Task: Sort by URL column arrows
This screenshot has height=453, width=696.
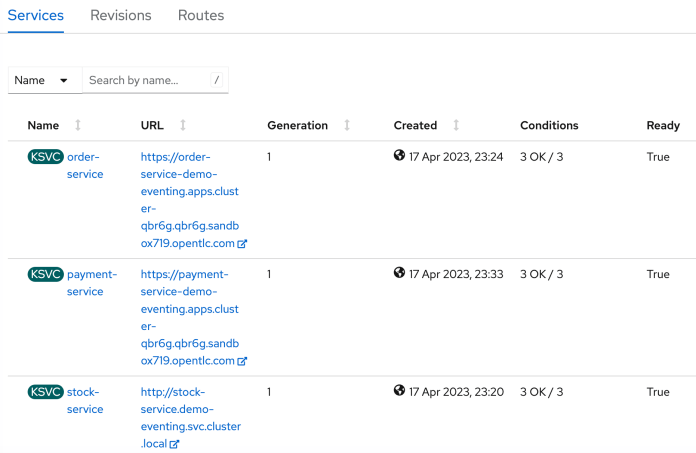Action: 183,126
